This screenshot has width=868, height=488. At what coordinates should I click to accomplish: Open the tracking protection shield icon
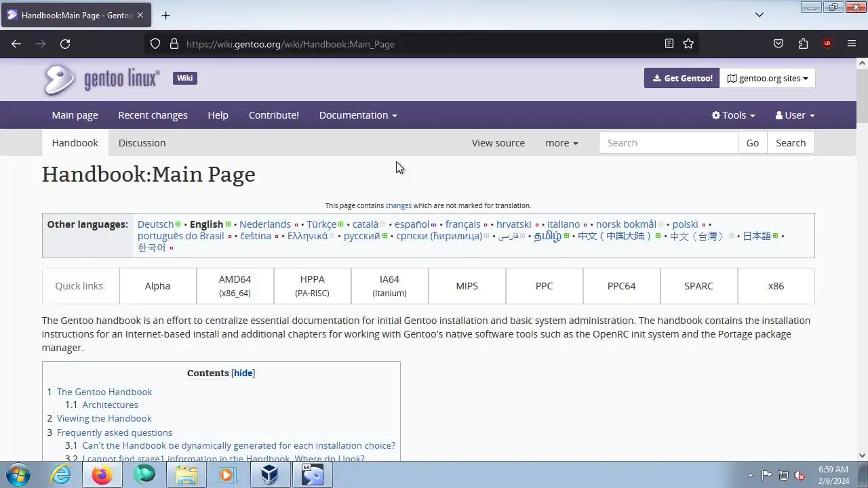click(155, 44)
